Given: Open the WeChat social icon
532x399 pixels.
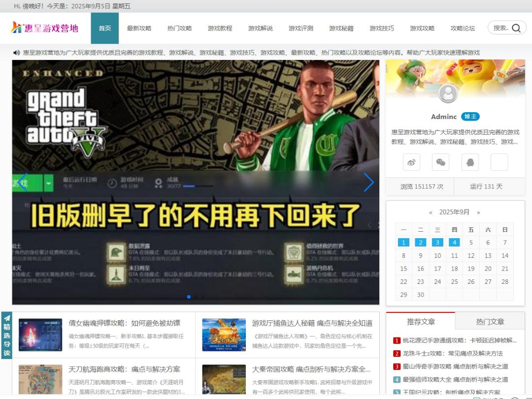Looking at the screenshot, I should click(441, 162).
